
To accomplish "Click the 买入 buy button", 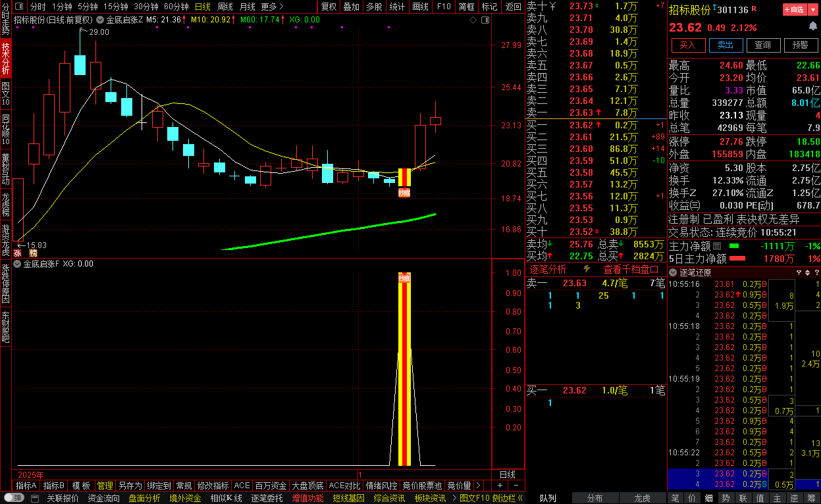I will click(688, 45).
